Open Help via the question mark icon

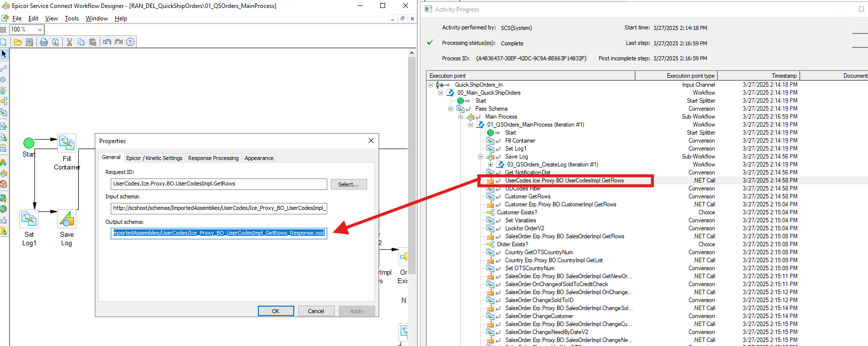click(x=130, y=42)
